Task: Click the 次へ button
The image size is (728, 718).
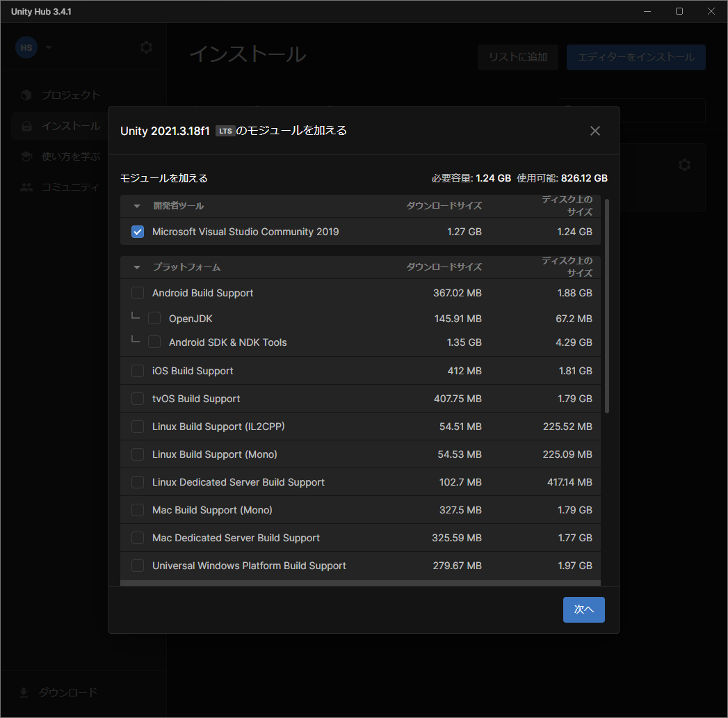Action: [583, 609]
